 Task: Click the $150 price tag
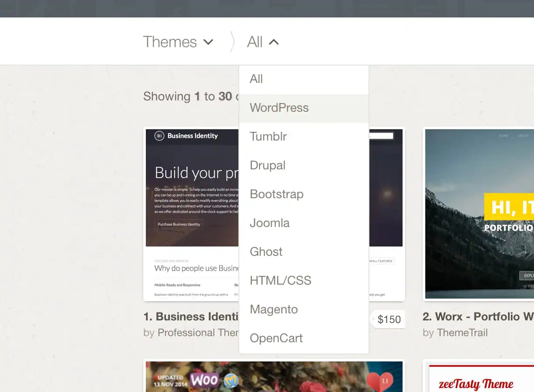pos(388,320)
